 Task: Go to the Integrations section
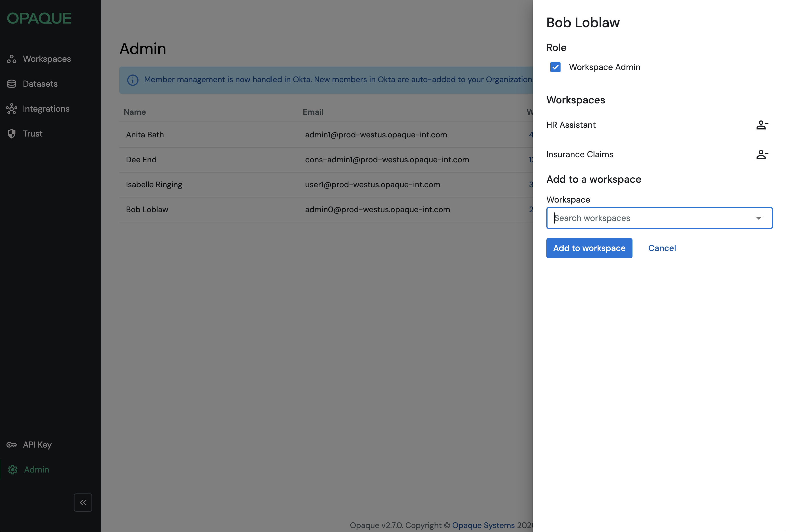coord(46,108)
